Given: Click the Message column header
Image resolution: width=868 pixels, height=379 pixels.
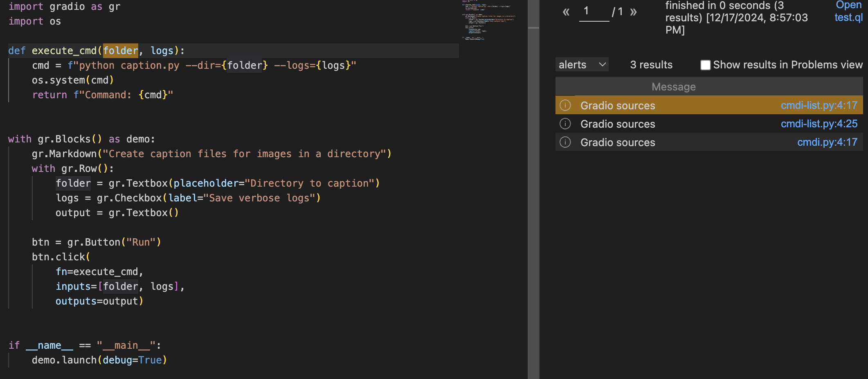Looking at the screenshot, I should click(673, 87).
